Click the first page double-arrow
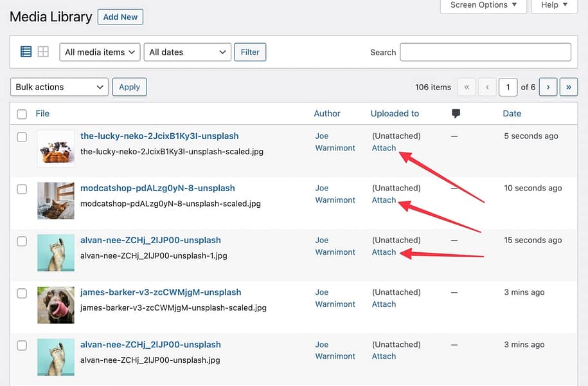 [x=467, y=86]
